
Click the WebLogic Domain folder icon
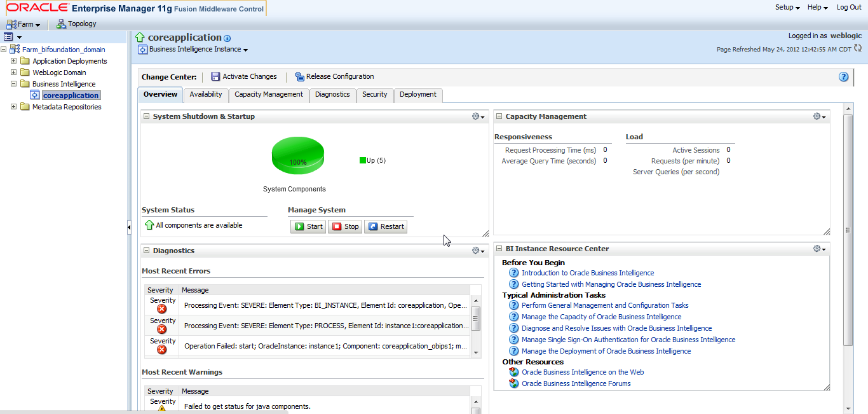(25, 72)
